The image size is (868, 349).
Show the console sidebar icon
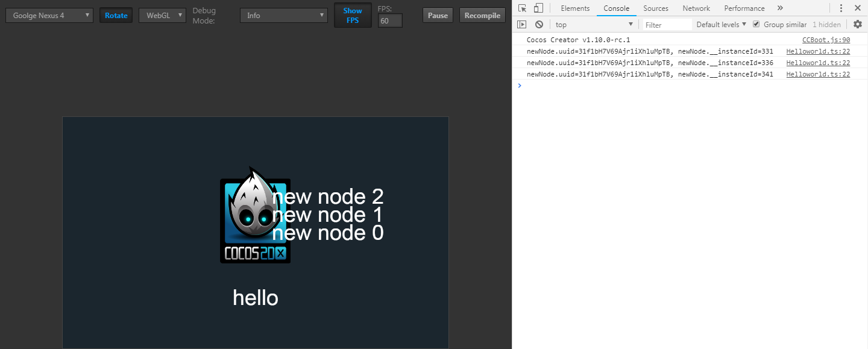pyautogui.click(x=522, y=24)
